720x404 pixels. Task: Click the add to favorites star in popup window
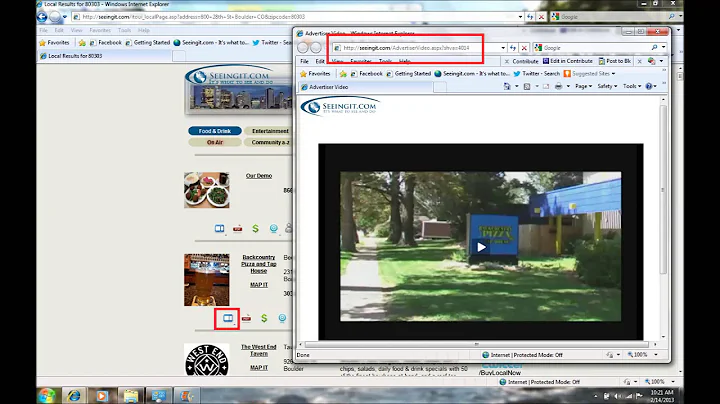[x=343, y=73]
